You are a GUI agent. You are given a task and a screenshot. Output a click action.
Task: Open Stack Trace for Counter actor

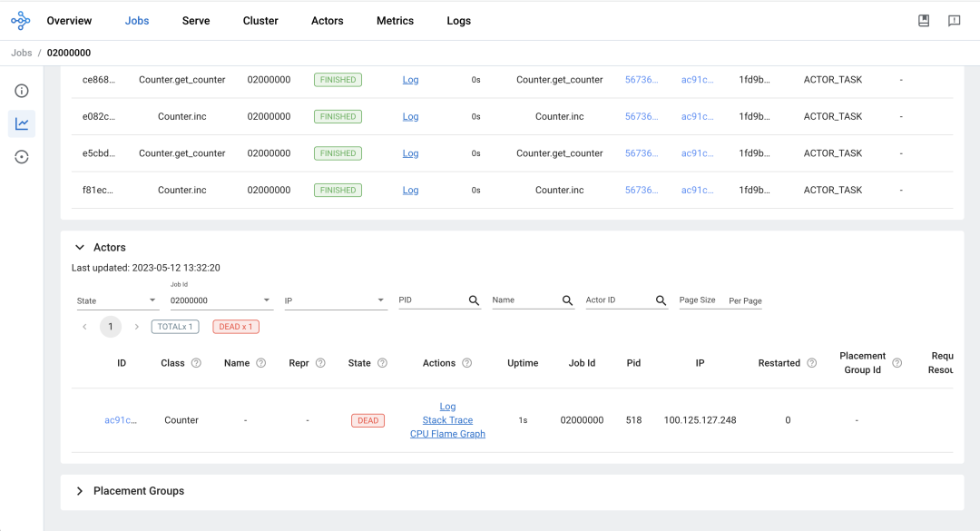[447, 420]
